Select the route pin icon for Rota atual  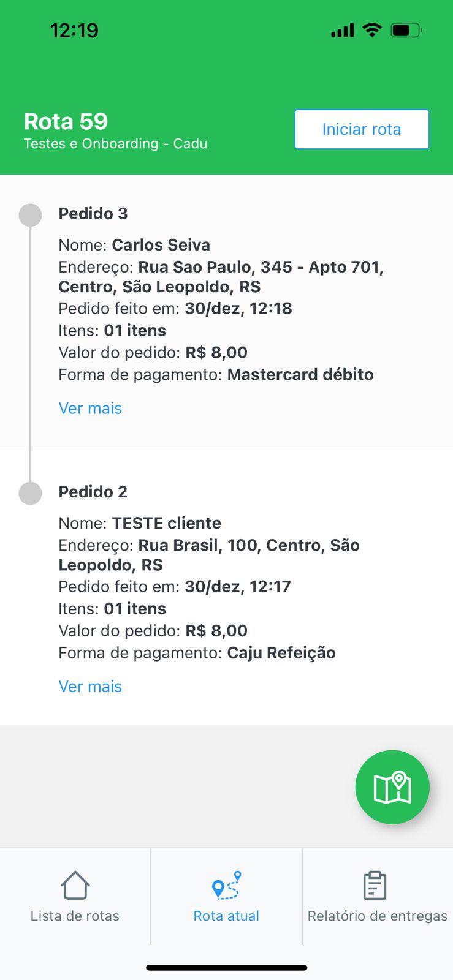tap(226, 885)
